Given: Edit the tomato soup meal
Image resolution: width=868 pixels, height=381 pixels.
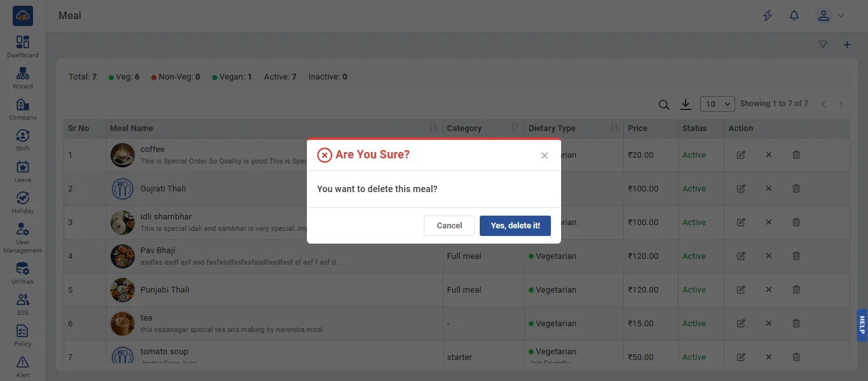Looking at the screenshot, I should tap(741, 357).
